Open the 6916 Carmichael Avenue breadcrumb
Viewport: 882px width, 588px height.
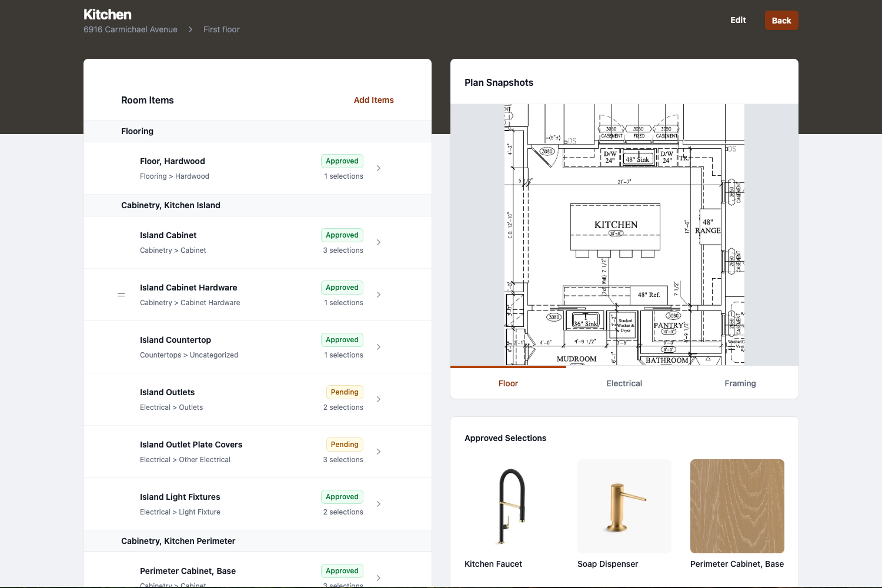[x=131, y=29]
